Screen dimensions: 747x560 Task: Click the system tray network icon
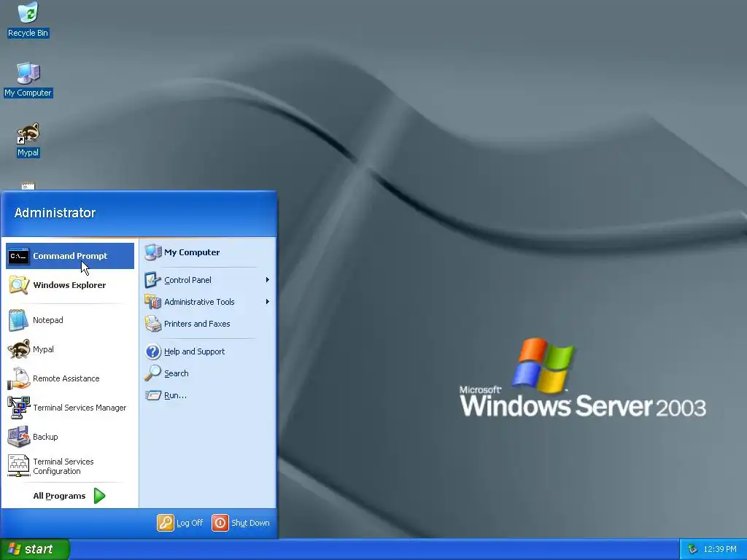pyautogui.click(x=692, y=550)
